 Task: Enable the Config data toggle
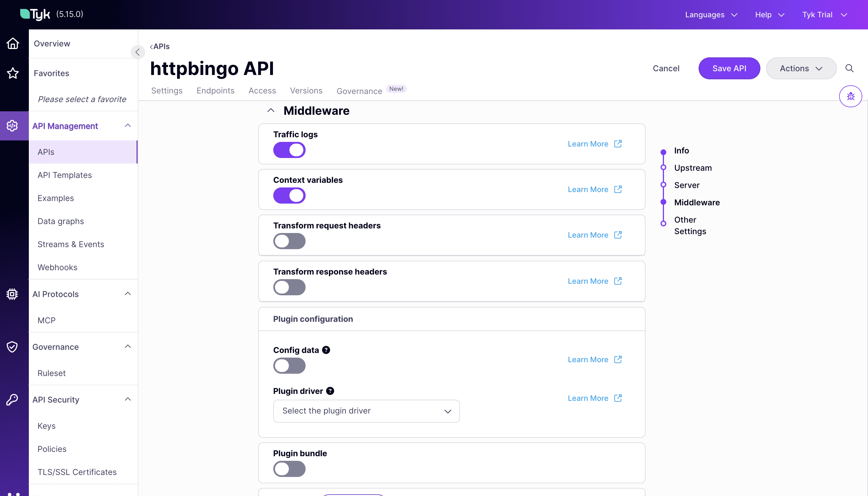pos(289,366)
